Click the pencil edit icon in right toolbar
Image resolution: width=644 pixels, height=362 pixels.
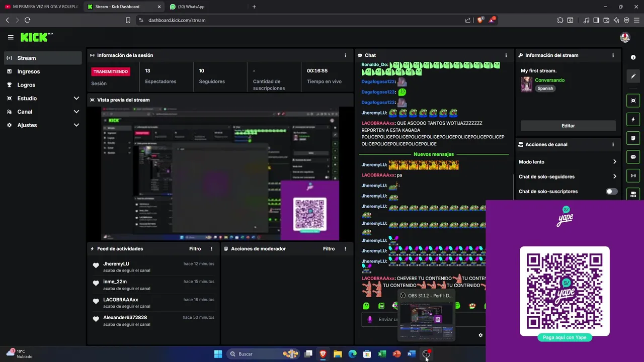633,76
